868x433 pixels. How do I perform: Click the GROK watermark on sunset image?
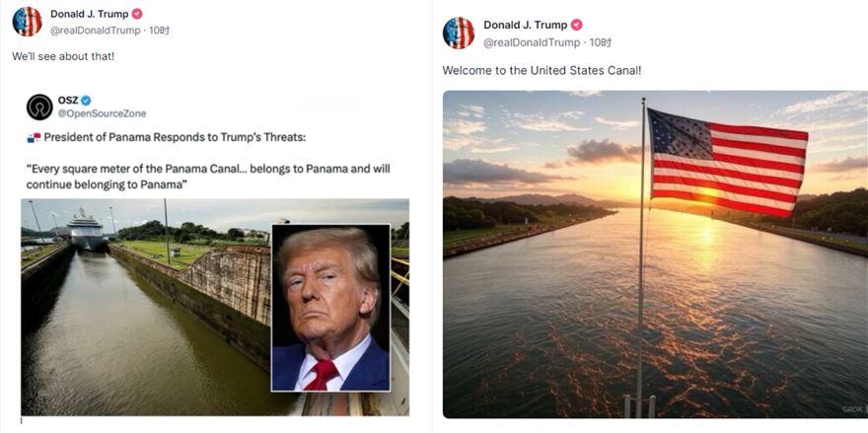click(x=852, y=408)
